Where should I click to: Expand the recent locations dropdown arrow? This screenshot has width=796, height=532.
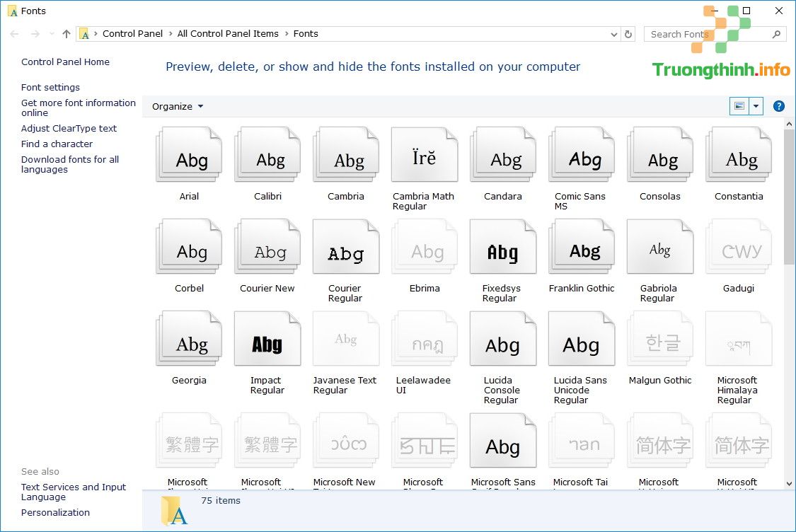(52, 34)
